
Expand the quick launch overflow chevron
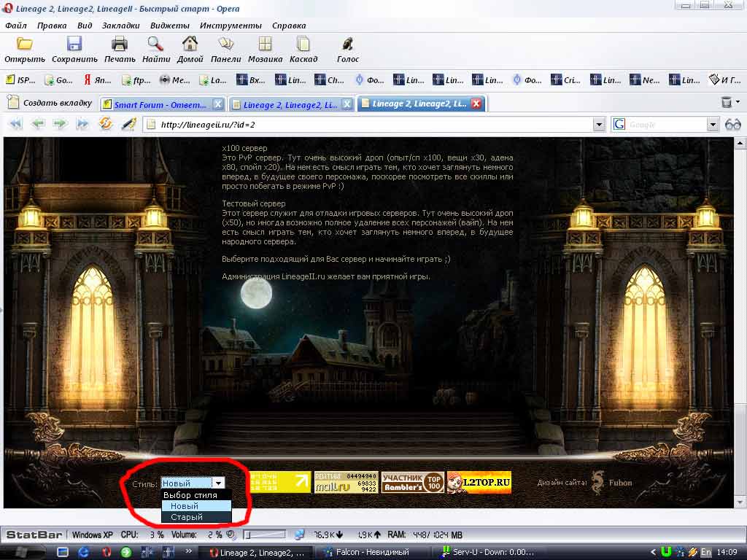click(x=189, y=551)
